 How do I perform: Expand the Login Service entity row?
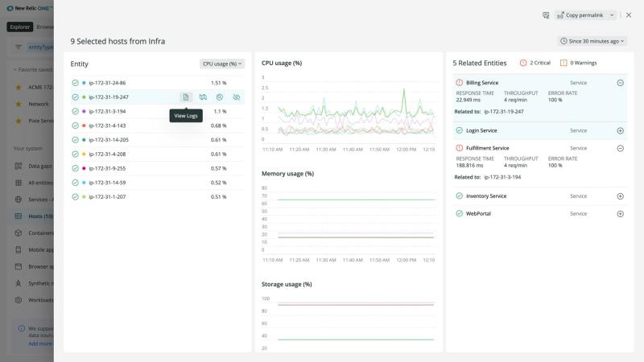click(620, 130)
